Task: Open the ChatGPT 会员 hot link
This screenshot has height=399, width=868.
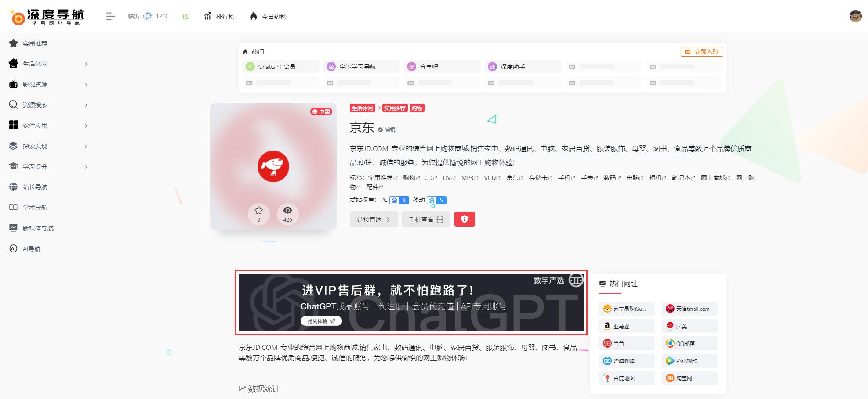Action: pos(280,66)
